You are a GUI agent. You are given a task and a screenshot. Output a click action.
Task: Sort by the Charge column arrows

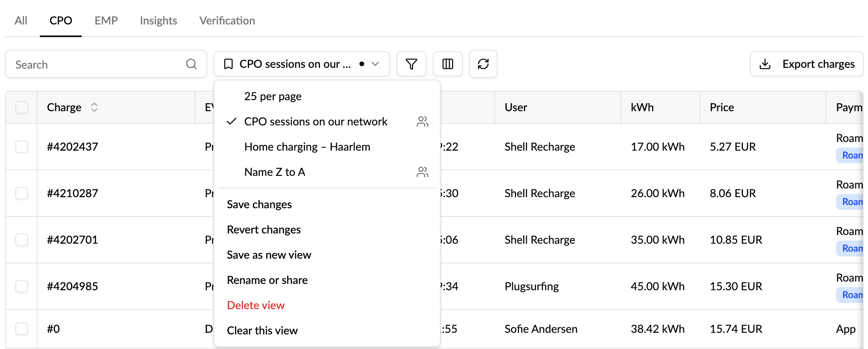coord(94,107)
